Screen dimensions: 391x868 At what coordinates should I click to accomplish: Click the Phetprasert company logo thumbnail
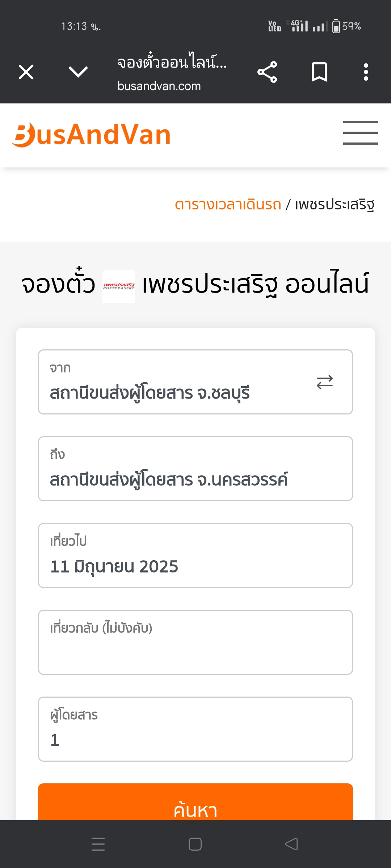point(119,286)
